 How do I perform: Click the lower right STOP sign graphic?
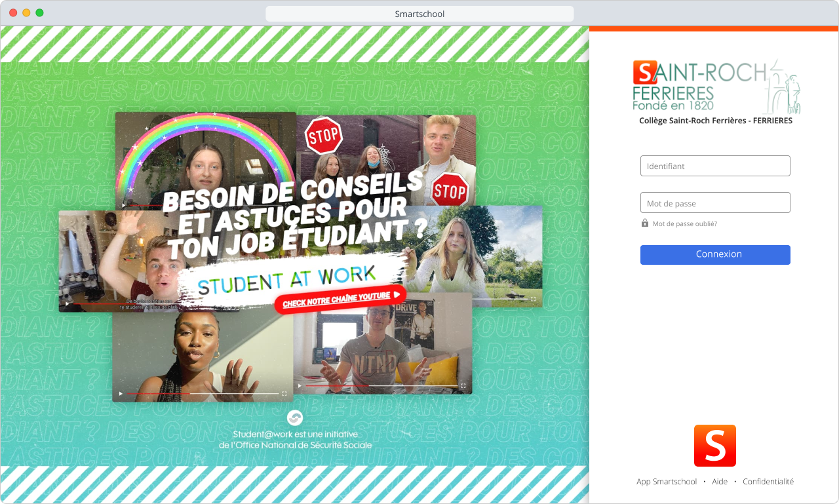[x=450, y=191]
